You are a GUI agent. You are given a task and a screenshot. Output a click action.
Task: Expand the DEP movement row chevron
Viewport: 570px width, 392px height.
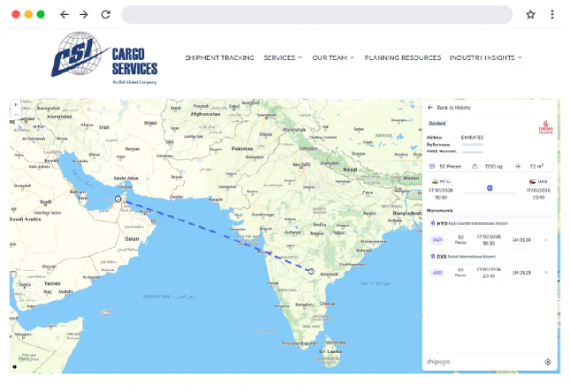point(546,240)
